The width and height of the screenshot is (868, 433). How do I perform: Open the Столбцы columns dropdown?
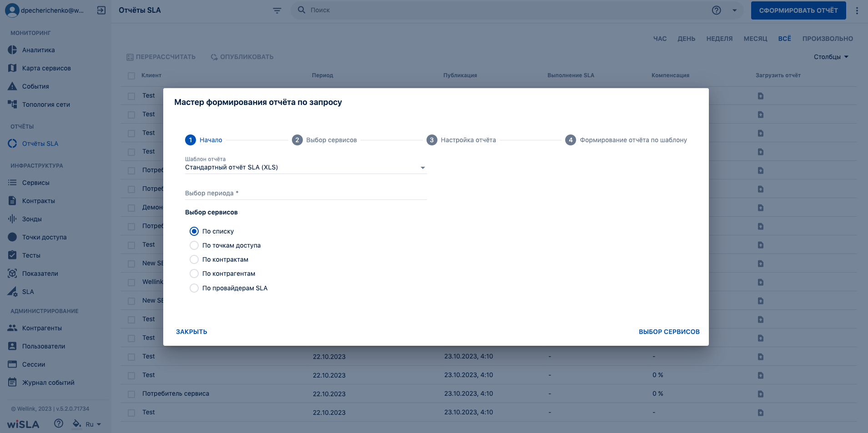(x=831, y=57)
